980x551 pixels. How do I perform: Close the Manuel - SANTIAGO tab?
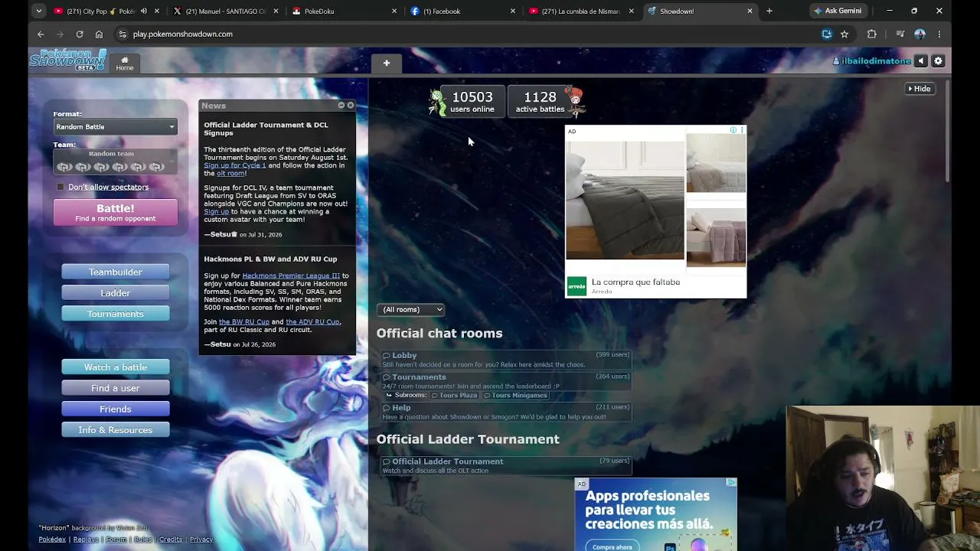click(x=276, y=11)
